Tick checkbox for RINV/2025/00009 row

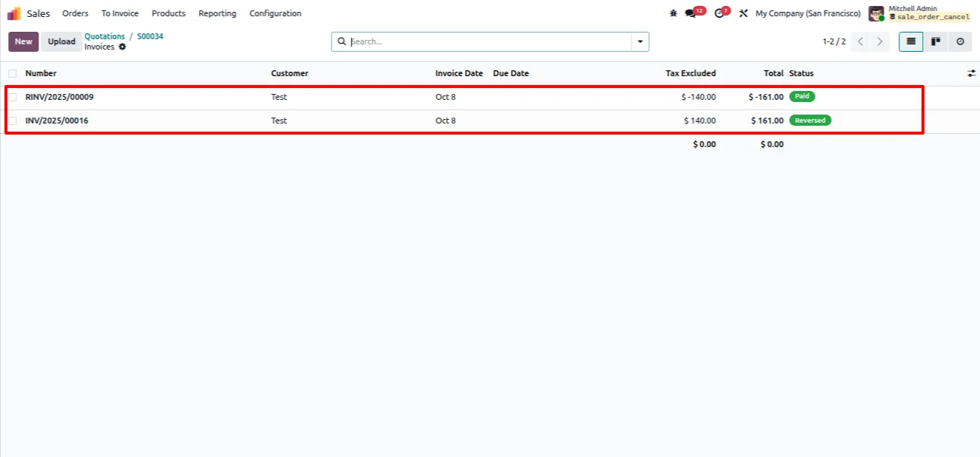13,97
